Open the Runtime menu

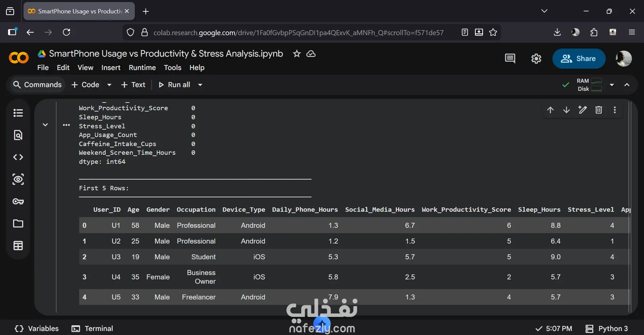click(142, 68)
